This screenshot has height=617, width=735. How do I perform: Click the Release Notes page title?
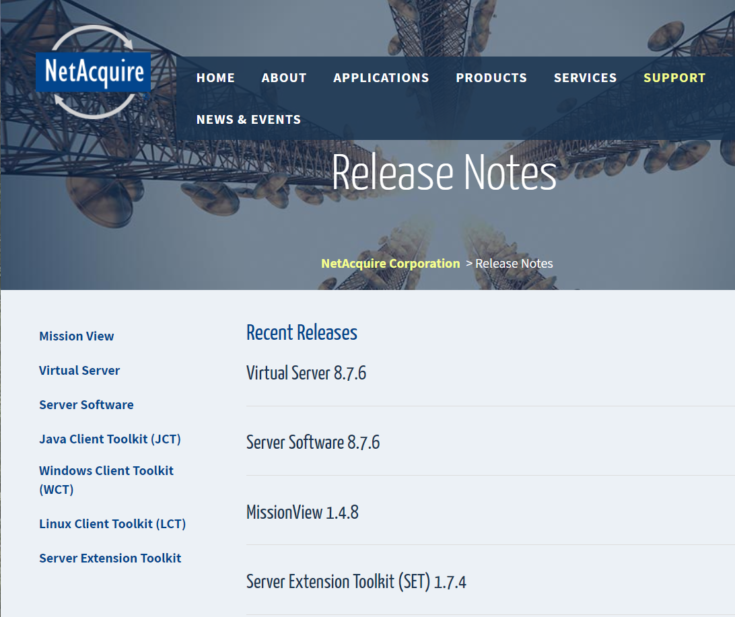coord(444,173)
